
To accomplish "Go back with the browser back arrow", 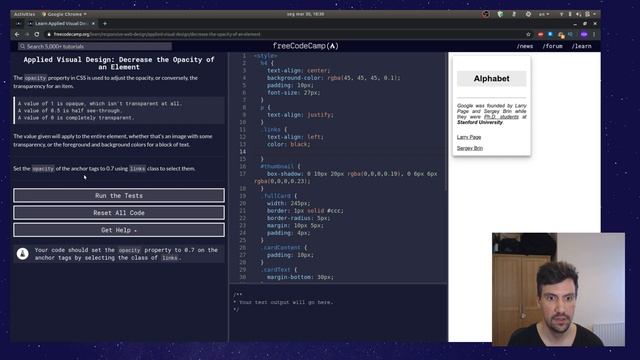I will point(17,34).
